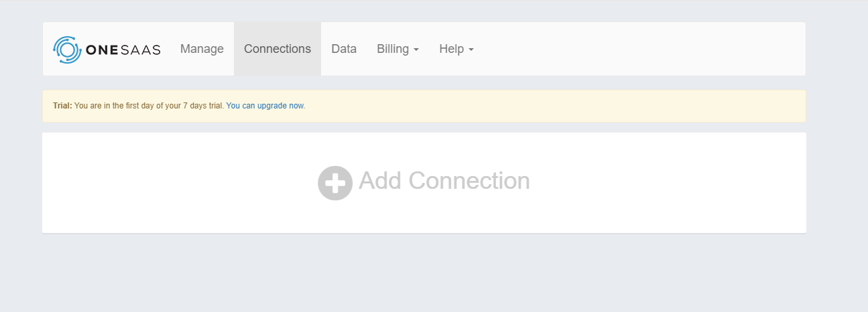Open the Manage page
Viewport: 868px width, 312px height.
[202, 49]
